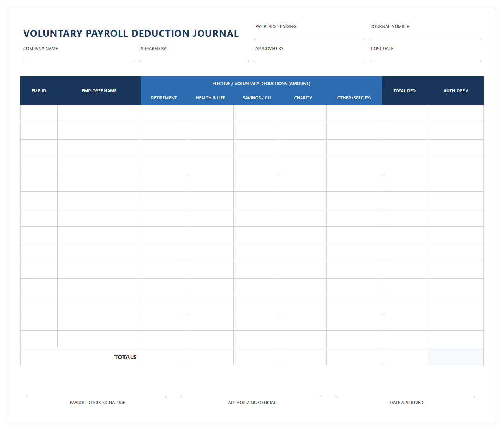This screenshot has width=504, height=431.
Task: Click the SAVINGS / CU column header
Action: [x=256, y=98]
